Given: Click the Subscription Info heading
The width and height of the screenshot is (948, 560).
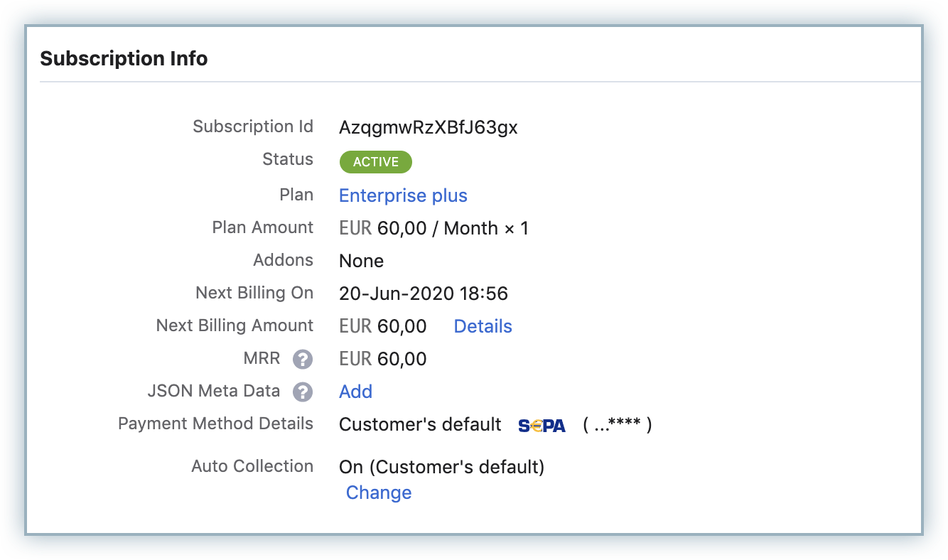Looking at the screenshot, I should point(124,58).
